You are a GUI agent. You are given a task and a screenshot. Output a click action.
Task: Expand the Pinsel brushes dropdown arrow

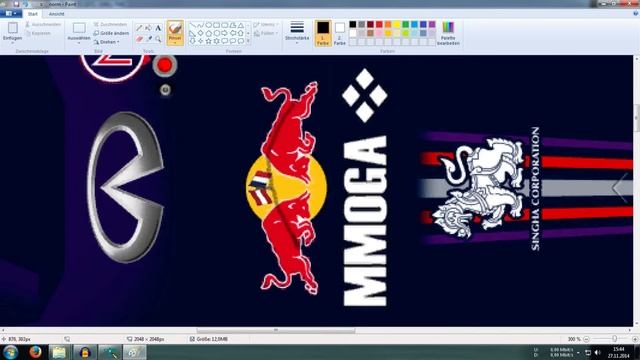click(175, 42)
